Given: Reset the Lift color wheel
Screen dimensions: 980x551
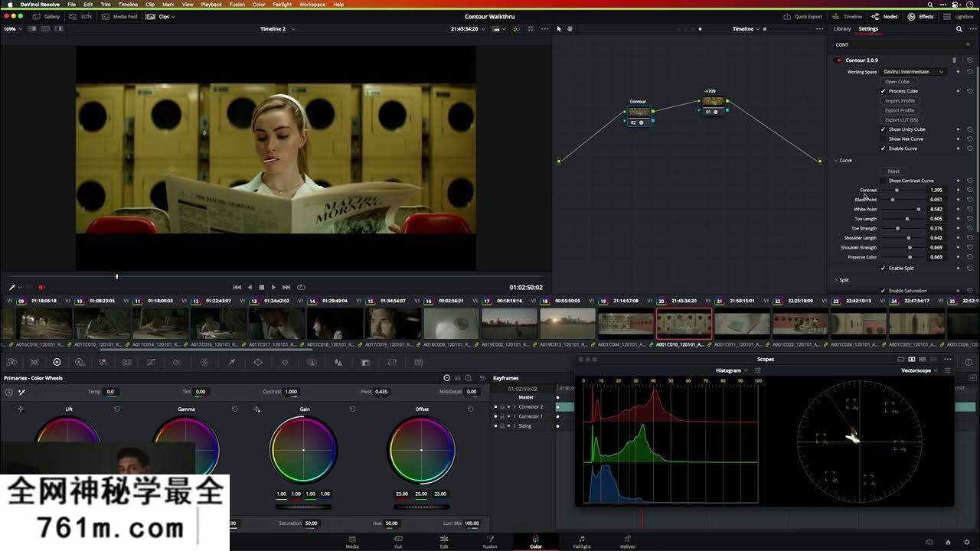Looking at the screenshot, I should 117,409.
